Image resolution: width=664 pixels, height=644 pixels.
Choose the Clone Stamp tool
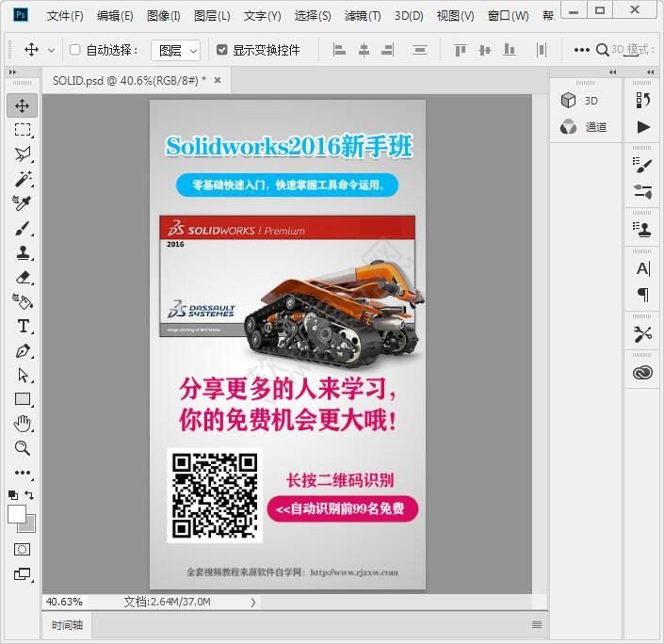[23, 252]
